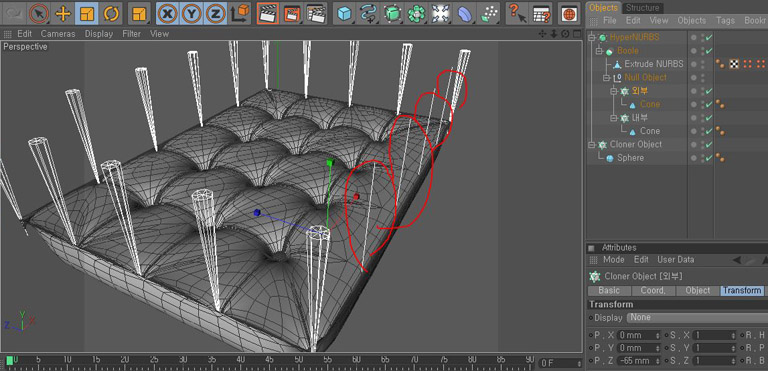Switch the world/object coordinate system icon
Image resolution: width=768 pixels, height=371 pixels.
click(x=240, y=13)
